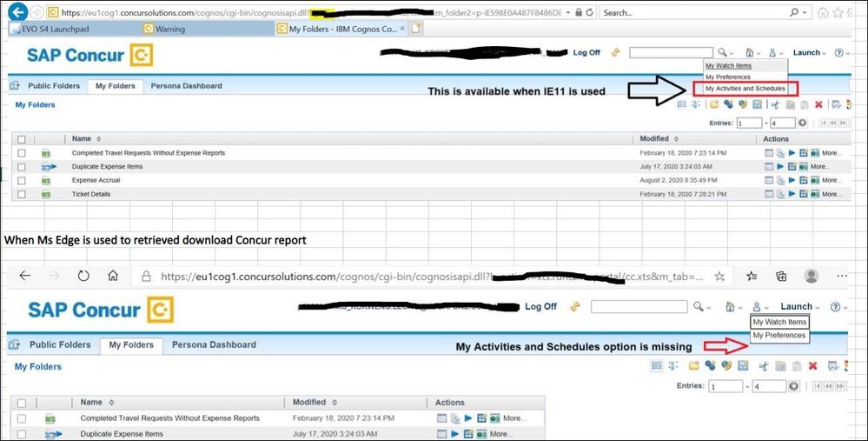
Task: Click My Folders breadcrumb in Edge window
Action: click(x=38, y=367)
